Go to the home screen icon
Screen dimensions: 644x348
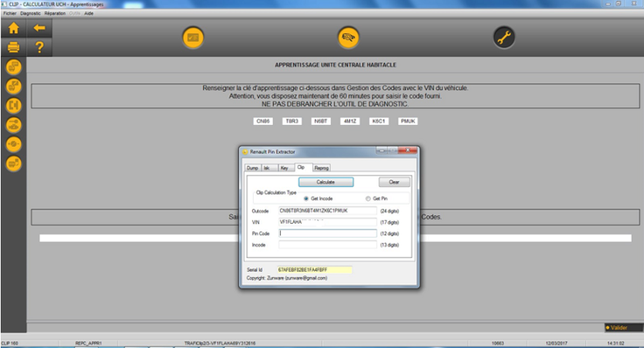pyautogui.click(x=14, y=28)
